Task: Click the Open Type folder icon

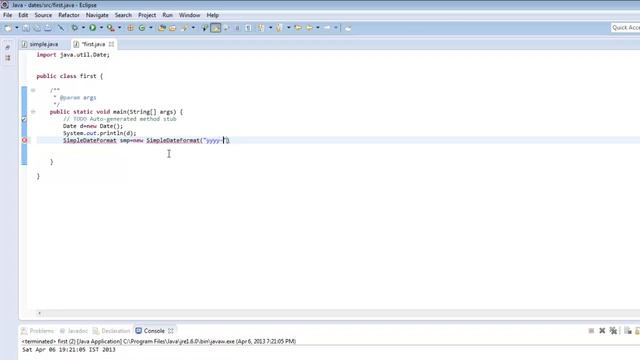Action: tap(162, 28)
